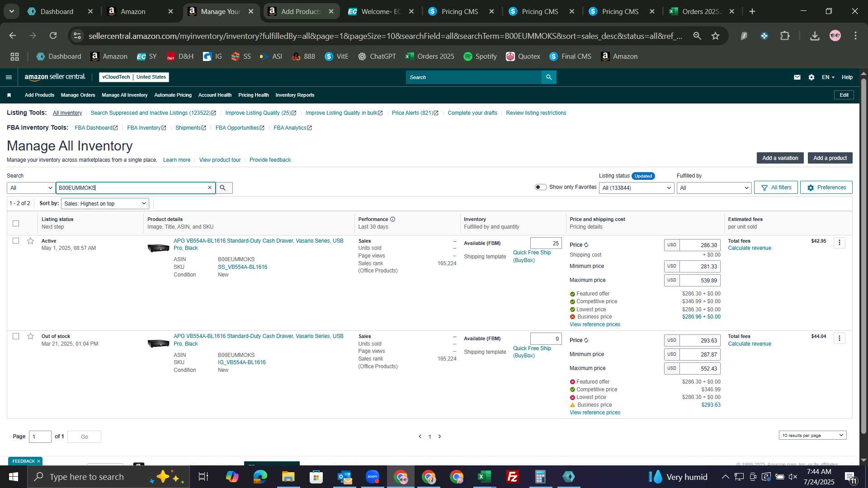
Task: Open Outlook from the taskbar
Action: coord(344,477)
